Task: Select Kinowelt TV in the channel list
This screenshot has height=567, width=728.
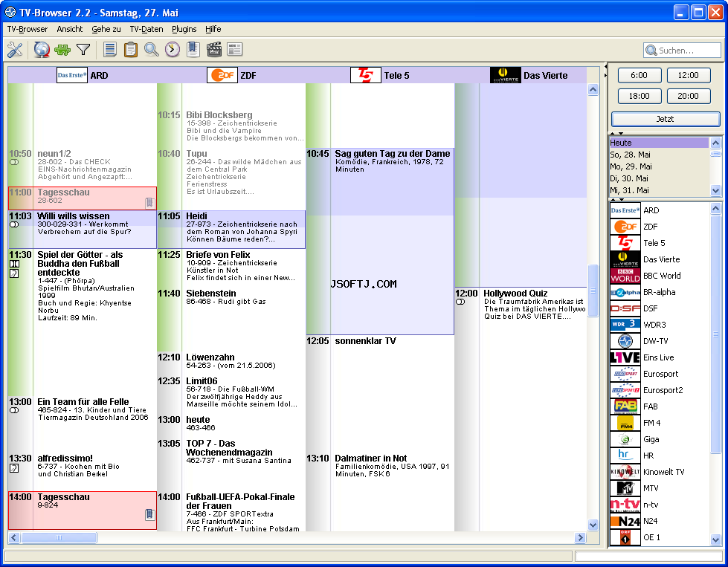Action: coord(660,472)
